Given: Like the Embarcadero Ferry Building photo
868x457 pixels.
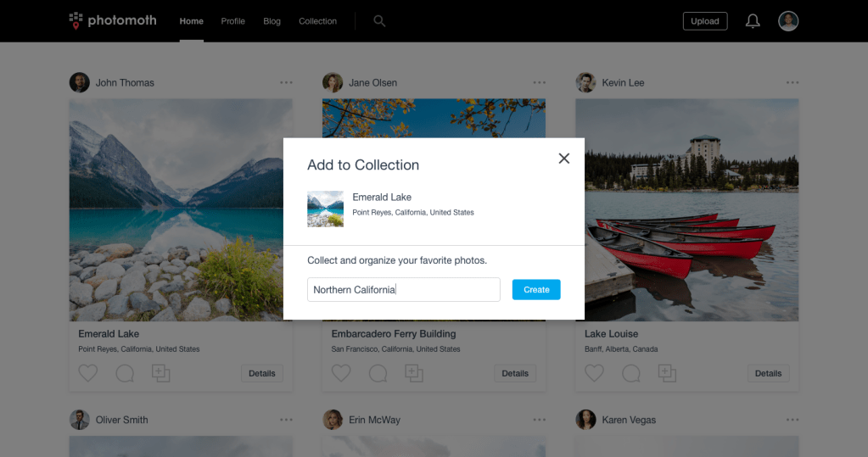Looking at the screenshot, I should click(341, 373).
